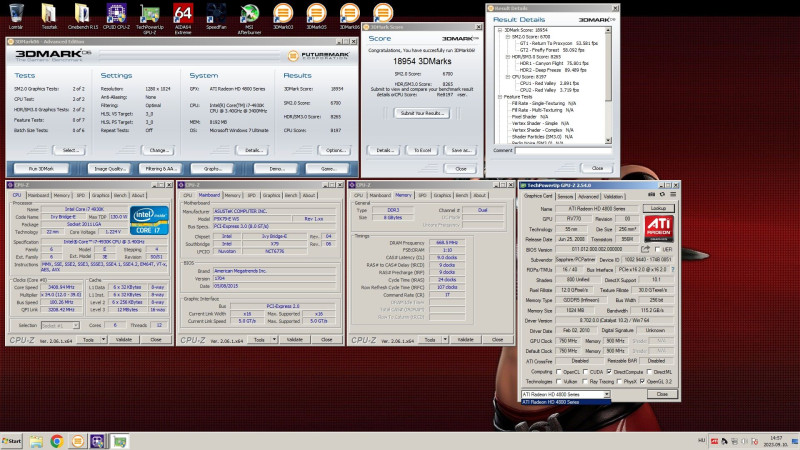
Task: Toggle the OpenCL checkbox in GPU-Z
Action: tap(559, 371)
